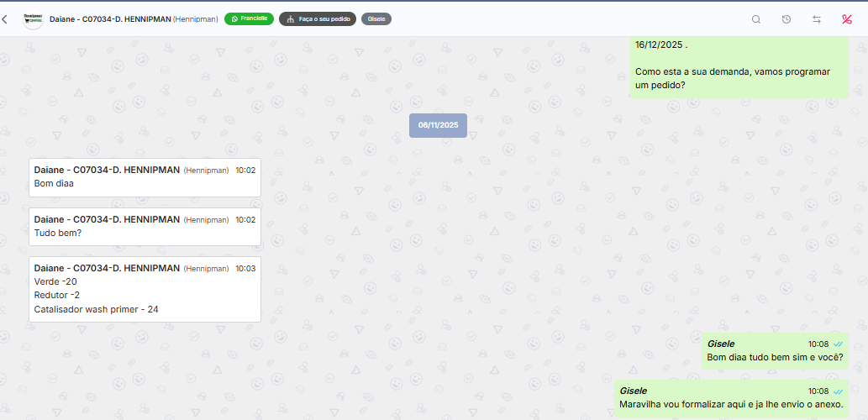Viewport: 868px width, 420px height.
Task: Click the gray Gisele tag
Action: (376, 18)
